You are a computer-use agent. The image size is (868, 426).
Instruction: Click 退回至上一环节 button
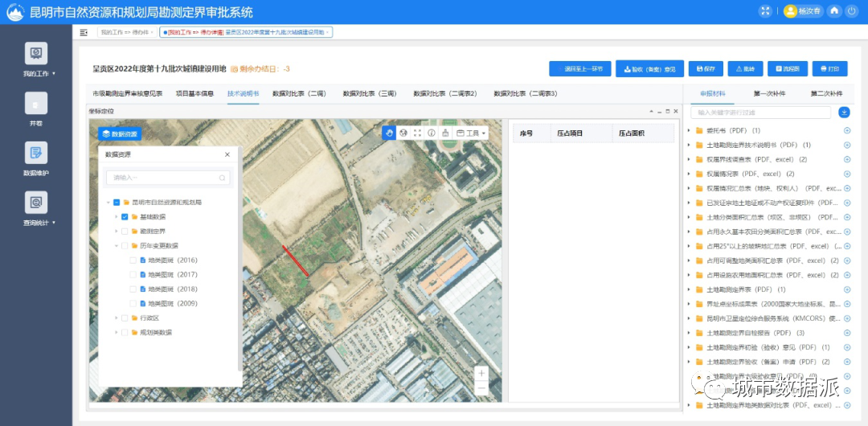pyautogui.click(x=579, y=68)
